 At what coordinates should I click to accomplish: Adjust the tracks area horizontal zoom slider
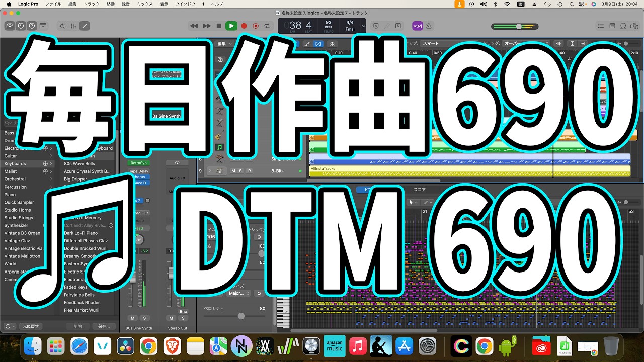point(626,44)
